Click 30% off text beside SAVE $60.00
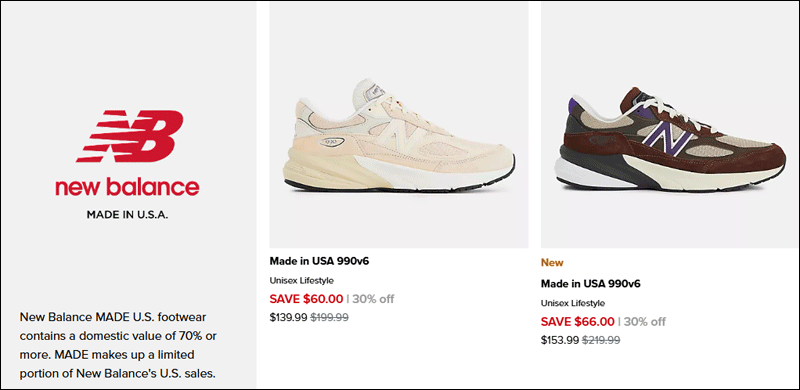The image size is (800, 390). 373,299
